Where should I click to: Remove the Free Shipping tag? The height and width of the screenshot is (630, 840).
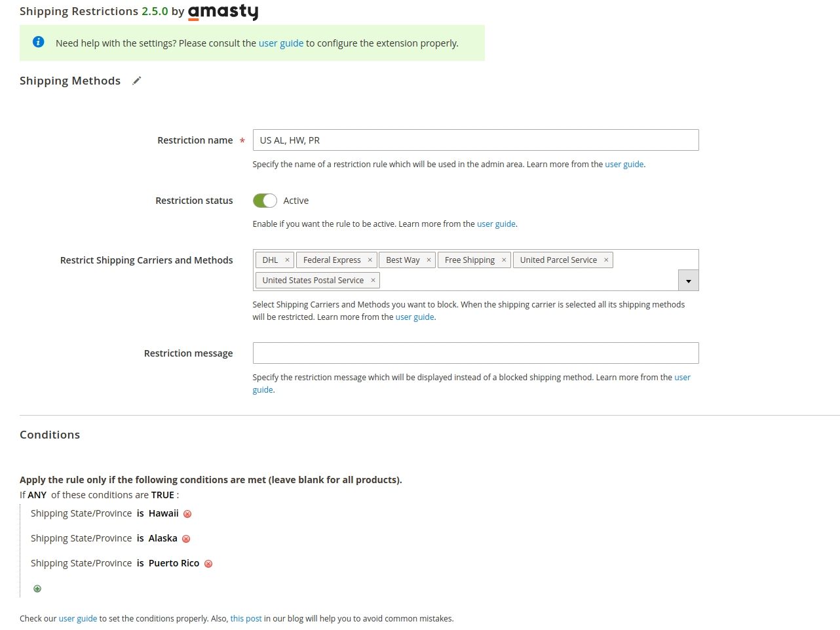[504, 260]
